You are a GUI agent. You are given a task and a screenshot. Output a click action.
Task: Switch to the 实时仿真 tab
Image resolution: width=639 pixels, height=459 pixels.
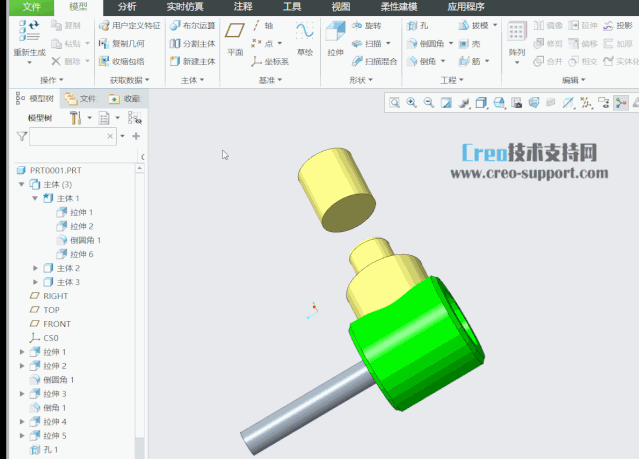point(185,7)
